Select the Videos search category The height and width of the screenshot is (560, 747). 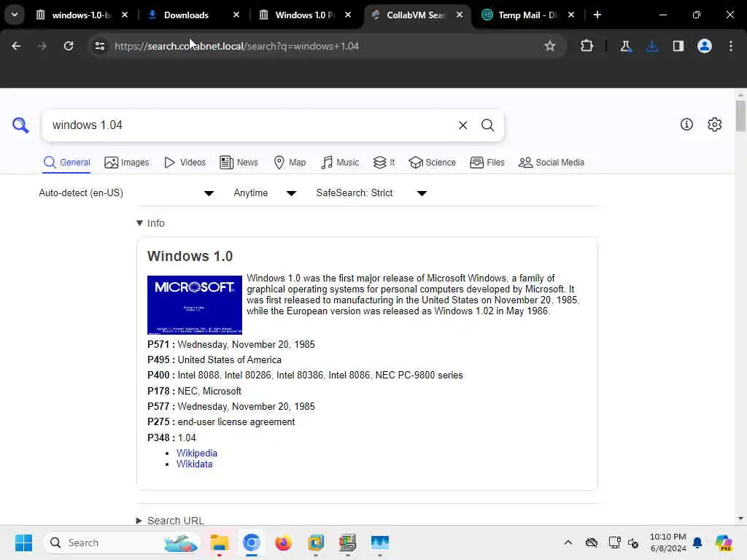pyautogui.click(x=185, y=163)
